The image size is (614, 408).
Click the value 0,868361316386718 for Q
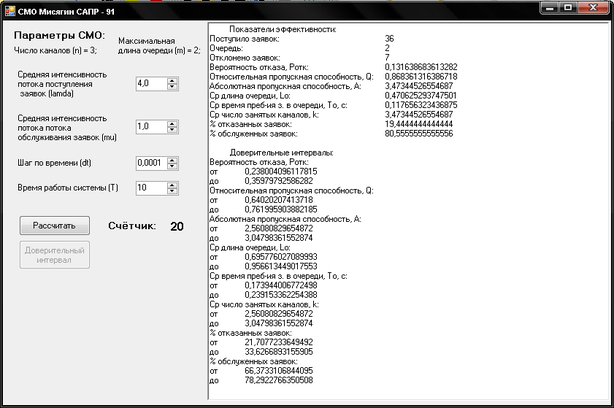click(x=421, y=76)
